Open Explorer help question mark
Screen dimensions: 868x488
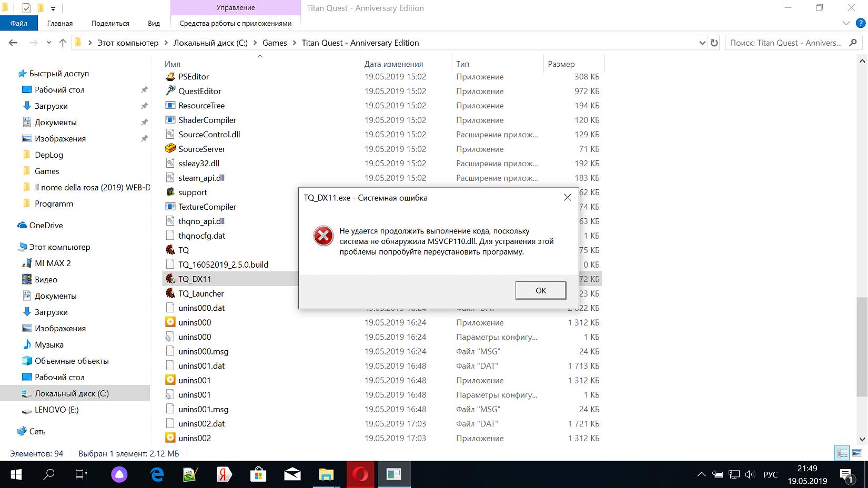point(861,23)
